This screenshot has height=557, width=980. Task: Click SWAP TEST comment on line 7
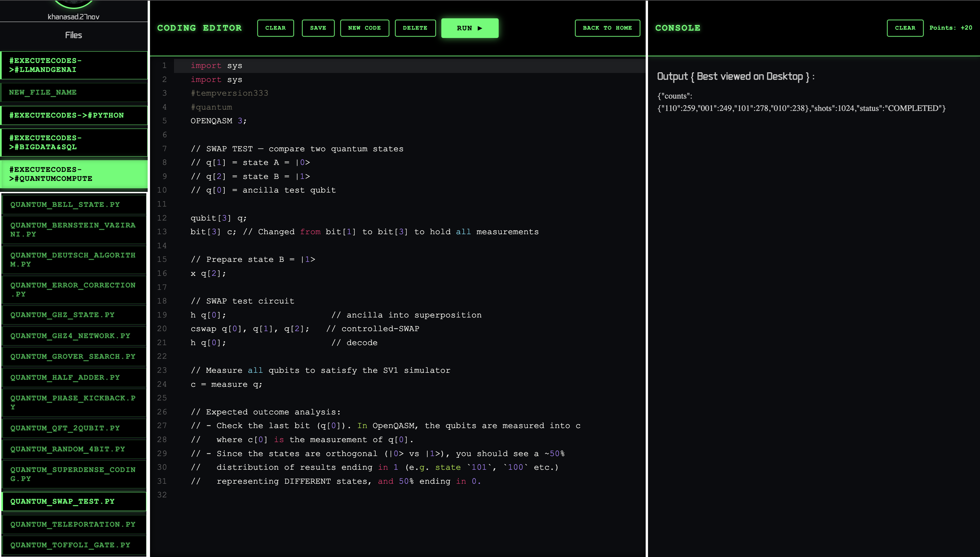coord(297,149)
